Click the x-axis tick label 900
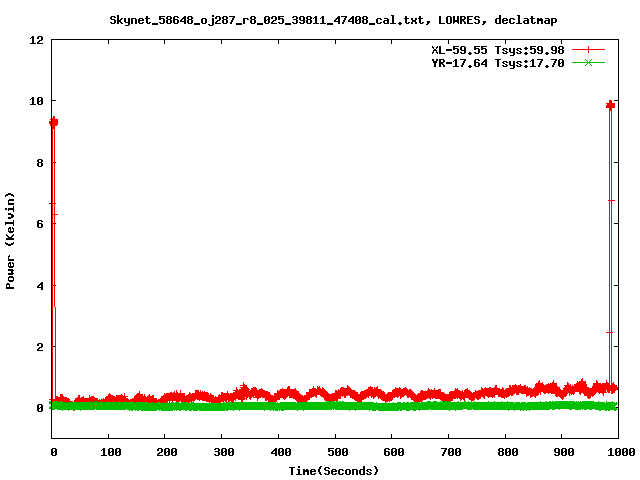 (x=564, y=452)
